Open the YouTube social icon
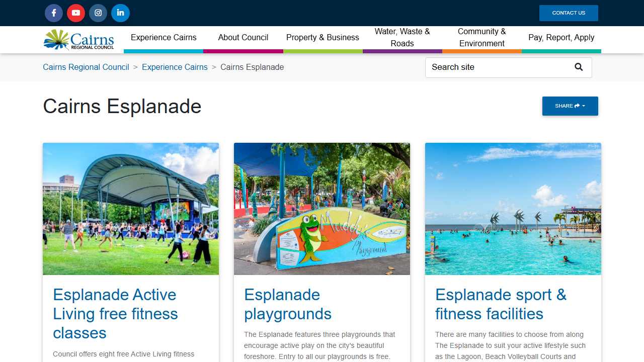The height and width of the screenshot is (362, 644). tap(76, 13)
